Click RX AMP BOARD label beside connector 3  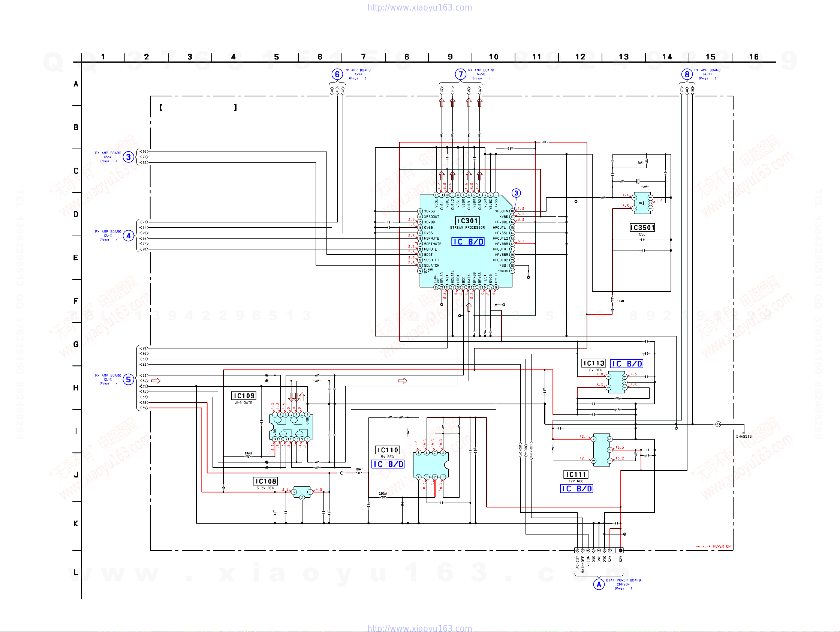point(108,153)
